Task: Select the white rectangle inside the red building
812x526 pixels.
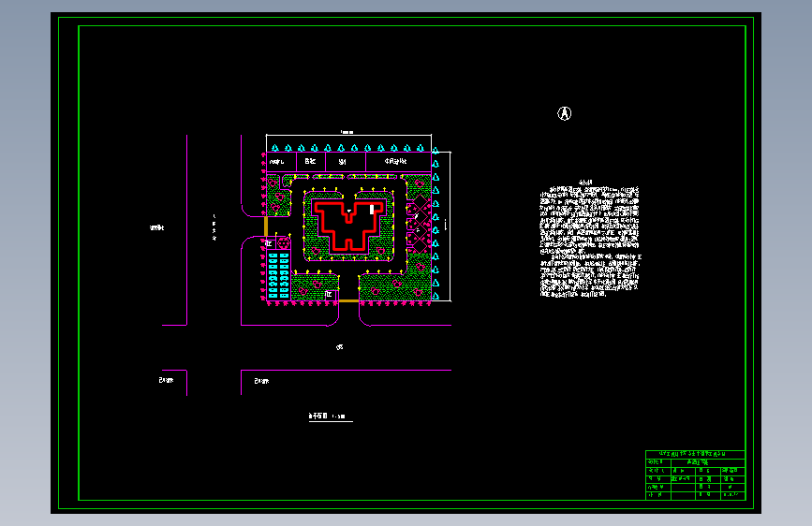Action: coord(372,209)
